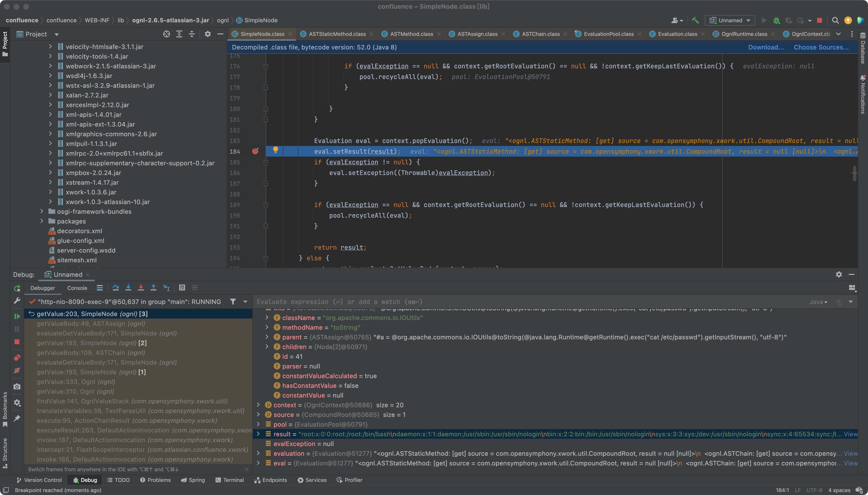Expand the children field node
This screenshot has width=868, height=495.
[267, 347]
